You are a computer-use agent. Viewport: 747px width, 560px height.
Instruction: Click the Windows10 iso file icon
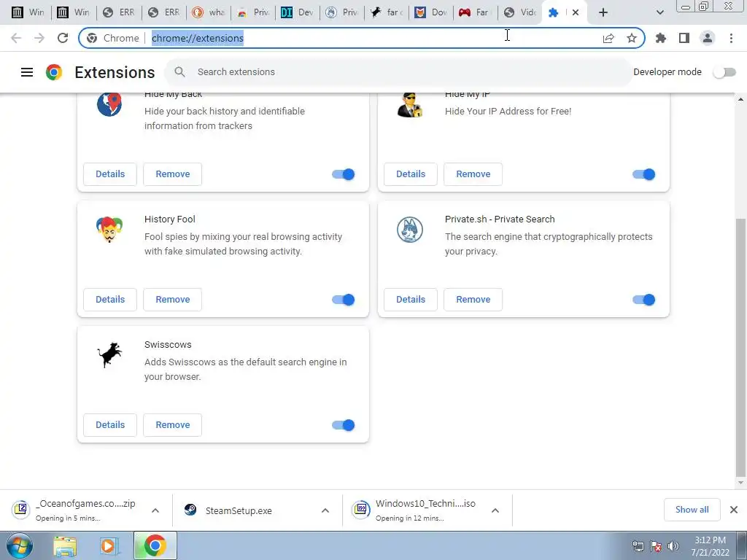pos(361,510)
